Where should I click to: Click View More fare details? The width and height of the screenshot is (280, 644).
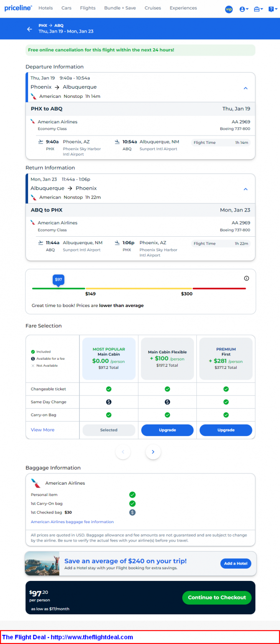pos(43,430)
